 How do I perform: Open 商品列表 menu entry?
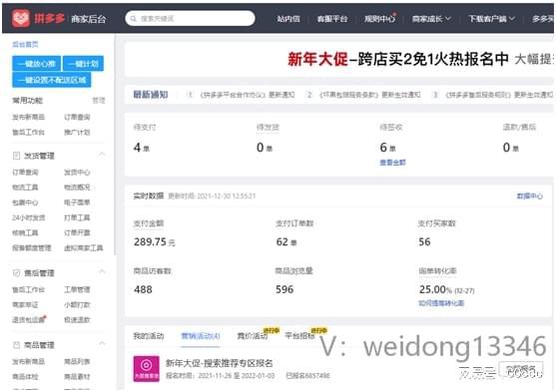(77, 361)
